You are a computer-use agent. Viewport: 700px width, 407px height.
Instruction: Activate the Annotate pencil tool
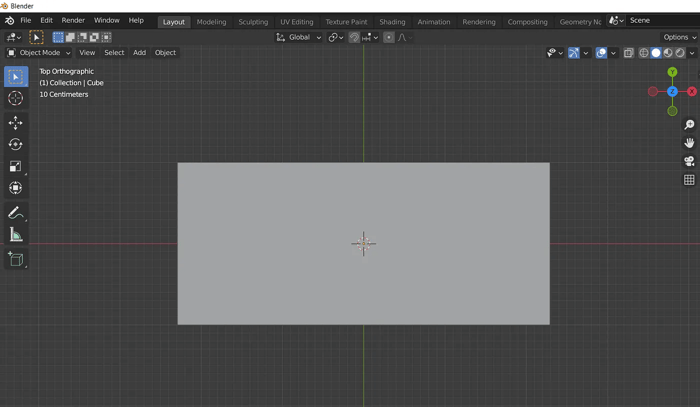point(15,213)
